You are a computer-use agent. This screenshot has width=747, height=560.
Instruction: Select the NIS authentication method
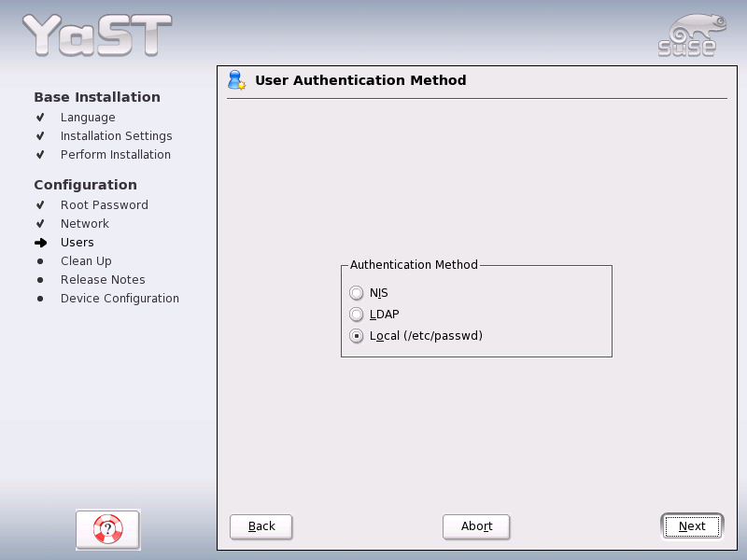coord(356,292)
